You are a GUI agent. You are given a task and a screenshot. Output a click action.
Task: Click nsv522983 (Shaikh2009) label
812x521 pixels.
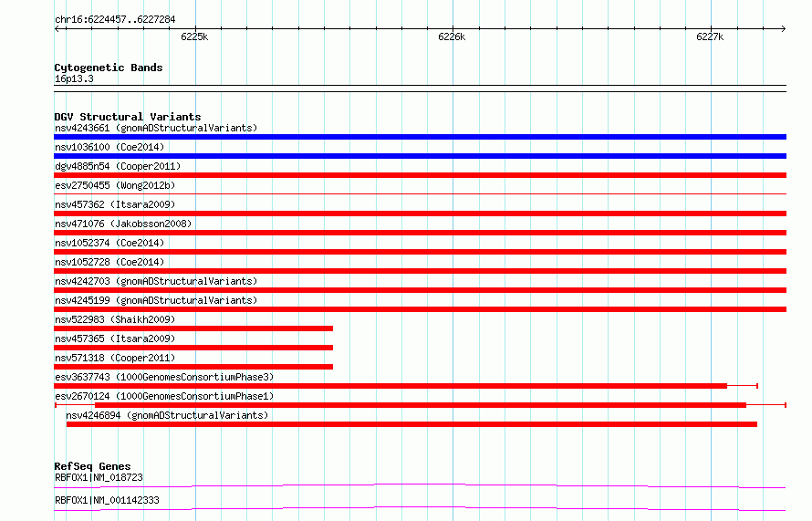[115, 319]
